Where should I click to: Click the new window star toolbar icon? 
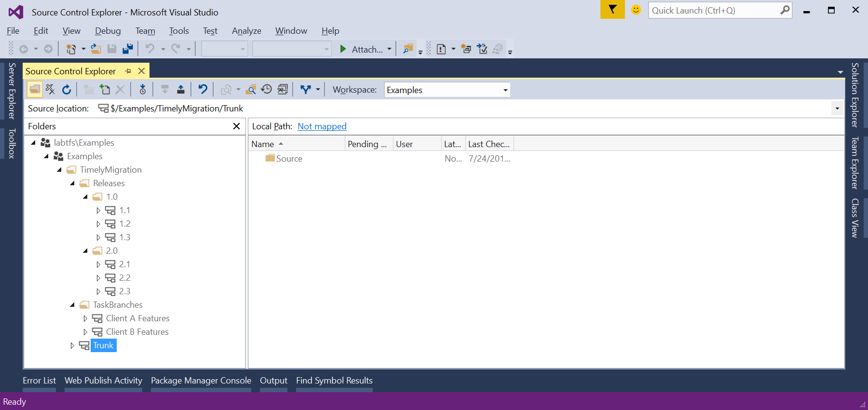point(466,49)
